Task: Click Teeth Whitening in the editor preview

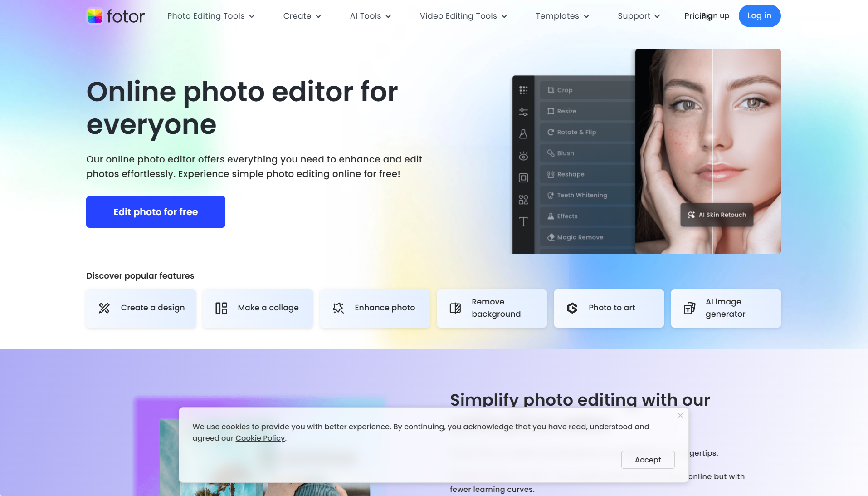Action: click(x=587, y=195)
